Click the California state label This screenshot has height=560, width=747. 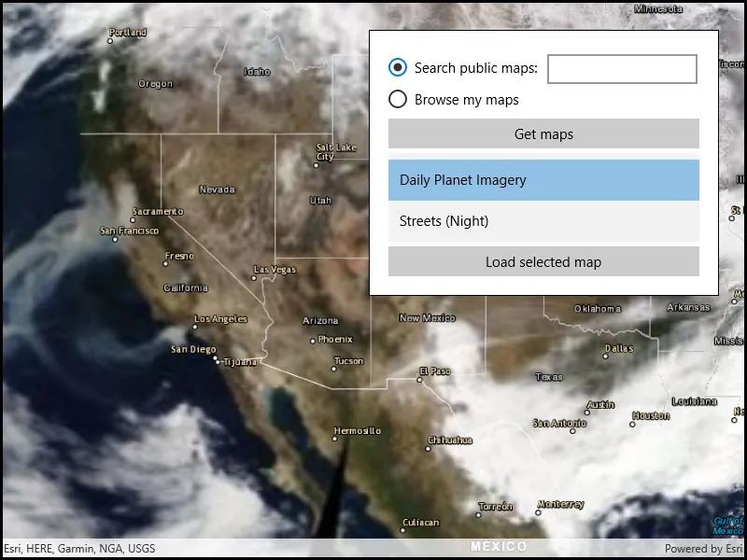[186, 288]
